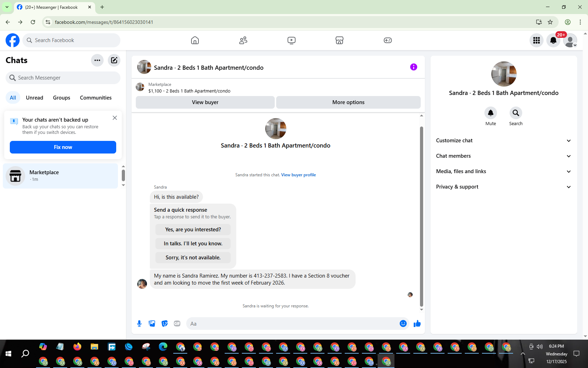Open Facebook home via logo
This screenshot has width=588, height=368.
point(13,40)
